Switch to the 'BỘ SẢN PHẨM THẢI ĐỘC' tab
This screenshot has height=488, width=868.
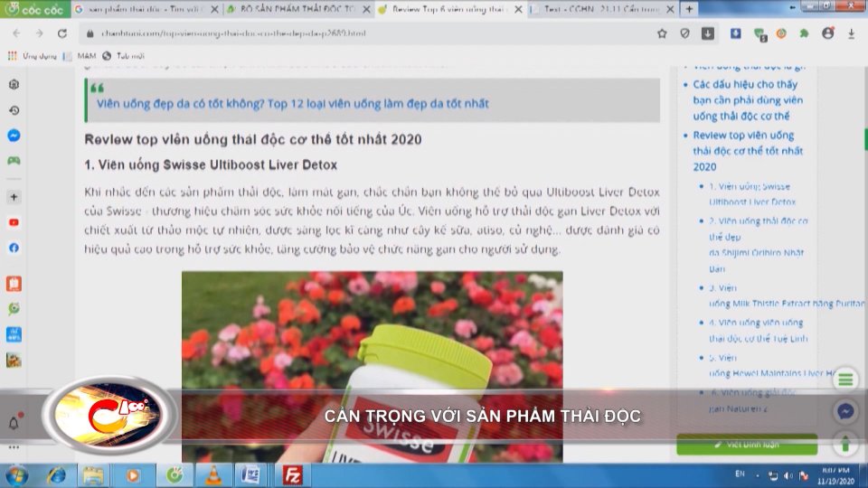click(x=292, y=9)
